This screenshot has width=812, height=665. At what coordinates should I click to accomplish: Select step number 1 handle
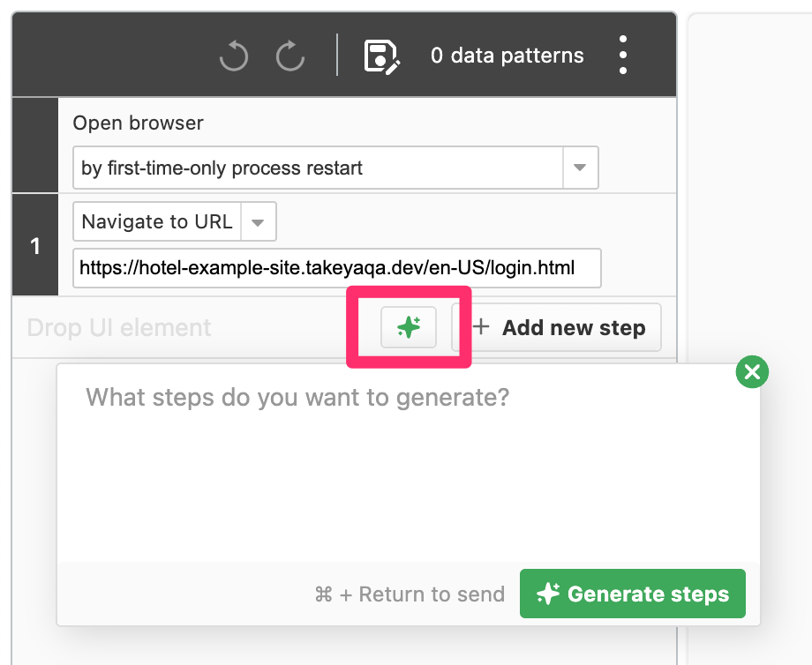[x=35, y=245]
